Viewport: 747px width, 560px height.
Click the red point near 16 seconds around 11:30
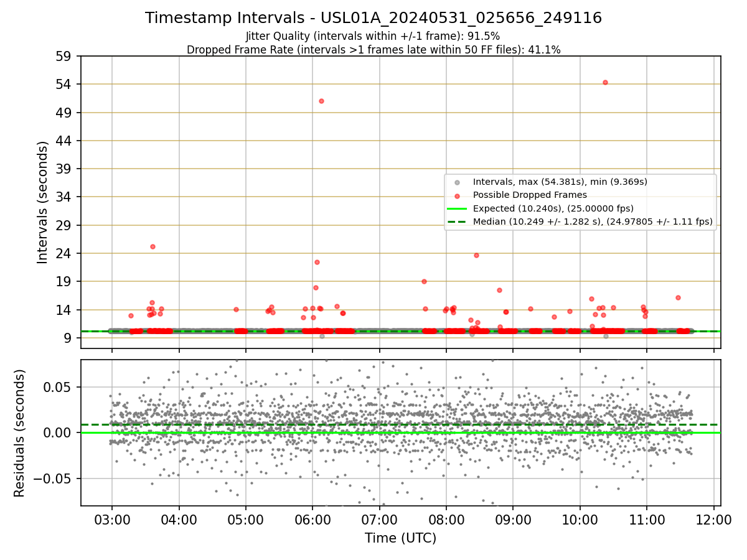click(x=678, y=297)
